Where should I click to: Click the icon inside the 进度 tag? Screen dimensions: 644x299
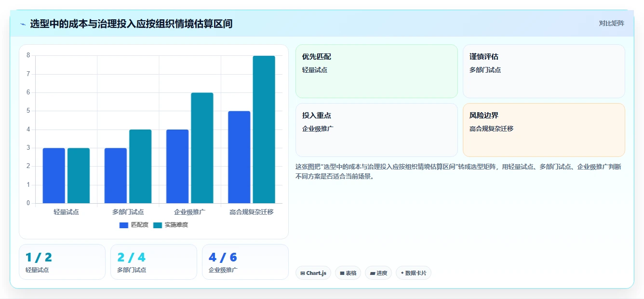pos(373,273)
